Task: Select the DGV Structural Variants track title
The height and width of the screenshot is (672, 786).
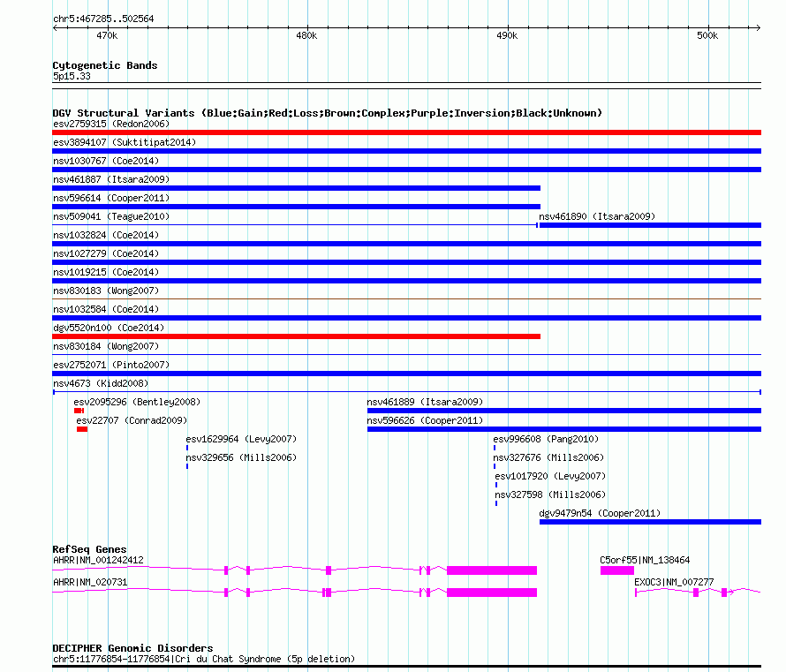Action: 328,113
